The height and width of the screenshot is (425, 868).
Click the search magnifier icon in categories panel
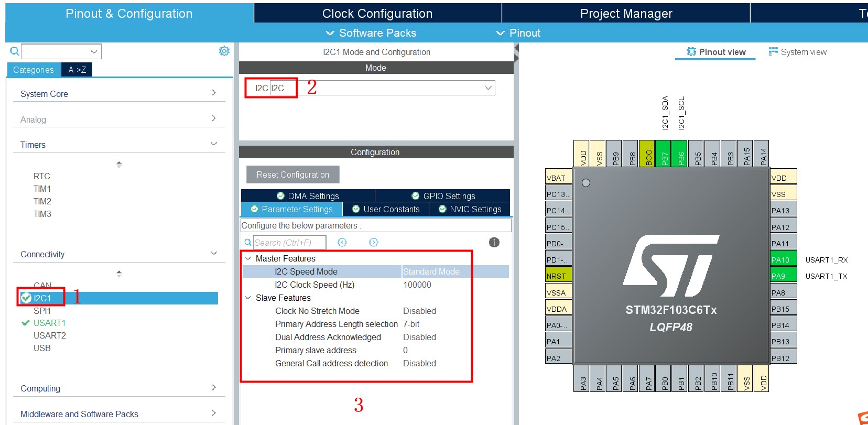(x=15, y=51)
